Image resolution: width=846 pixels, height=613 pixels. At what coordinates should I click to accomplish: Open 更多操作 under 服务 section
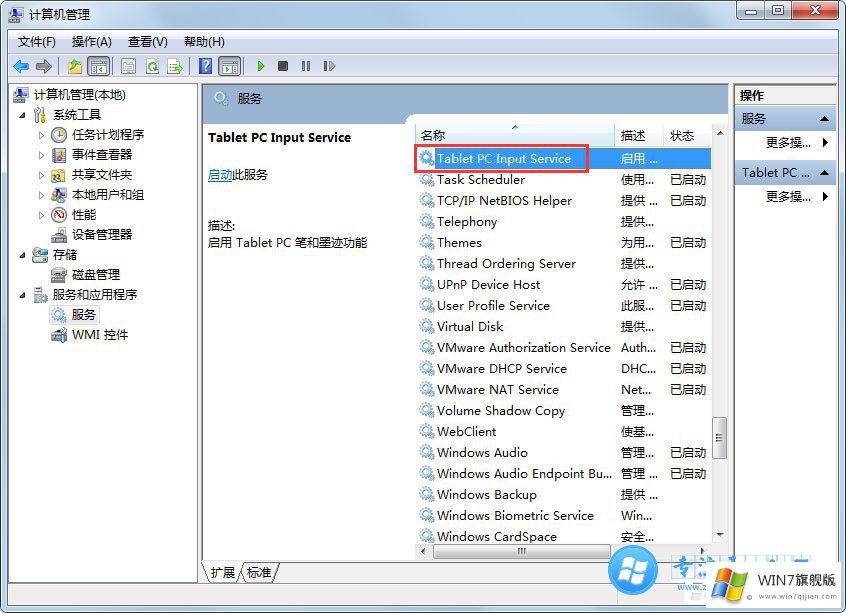(796, 143)
